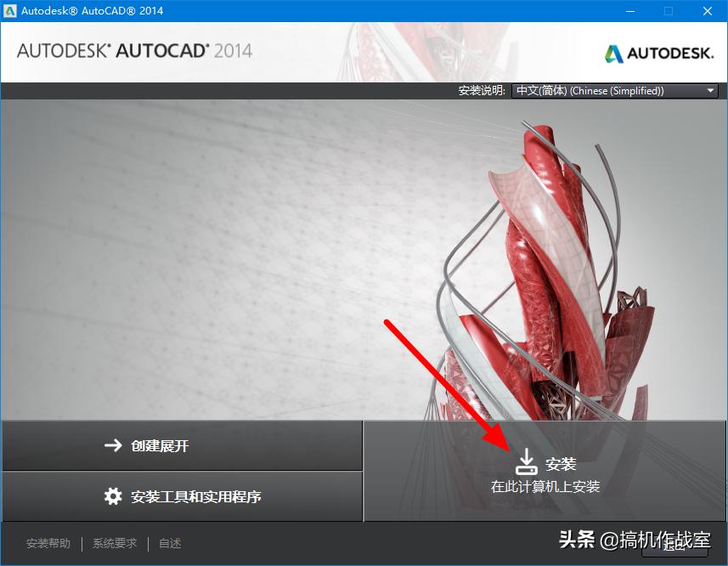
Task: Minimize the installer window
Action: (x=629, y=11)
